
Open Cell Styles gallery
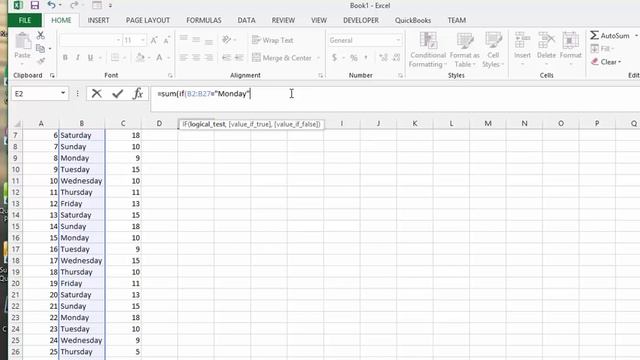coord(493,50)
